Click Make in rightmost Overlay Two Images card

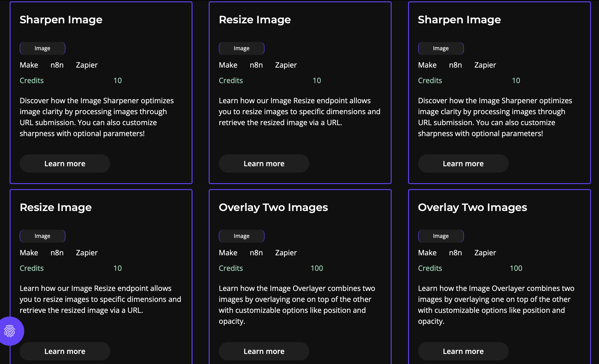click(x=427, y=253)
